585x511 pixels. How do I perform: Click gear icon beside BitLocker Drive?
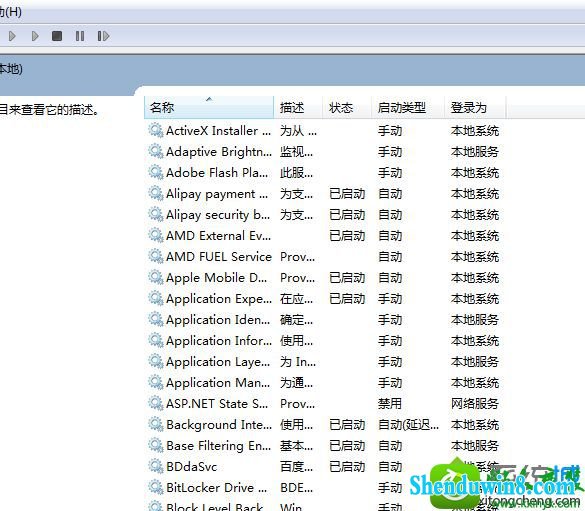(x=156, y=487)
